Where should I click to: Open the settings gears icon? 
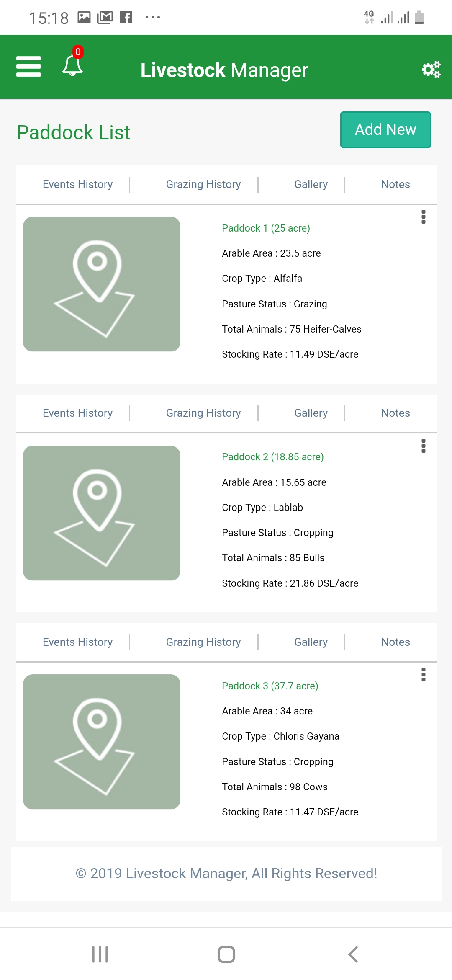coord(431,69)
